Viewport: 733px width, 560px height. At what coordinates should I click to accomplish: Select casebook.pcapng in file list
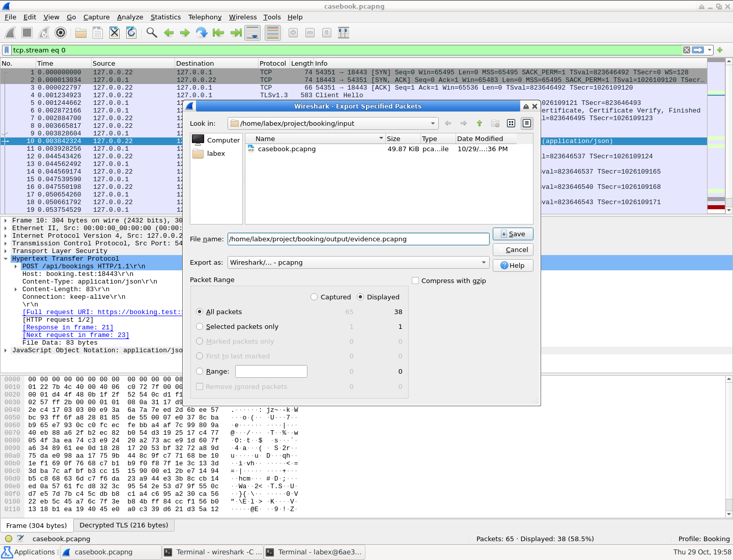[x=287, y=149]
